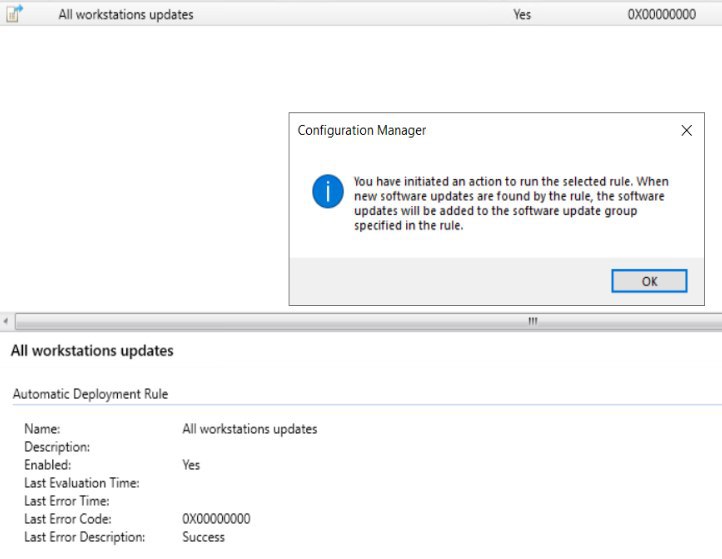
Task: Click the 'Description:' label
Action: pyautogui.click(x=57, y=447)
